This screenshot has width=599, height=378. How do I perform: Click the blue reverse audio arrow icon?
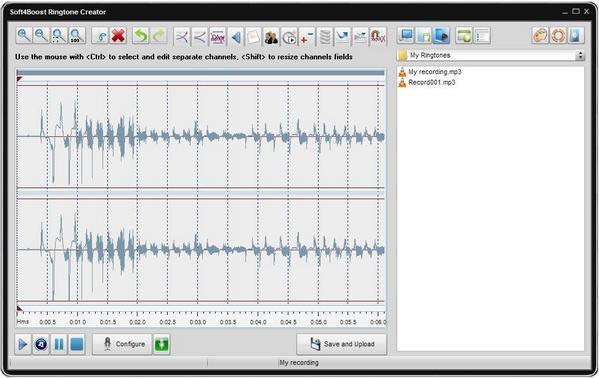coord(236,37)
